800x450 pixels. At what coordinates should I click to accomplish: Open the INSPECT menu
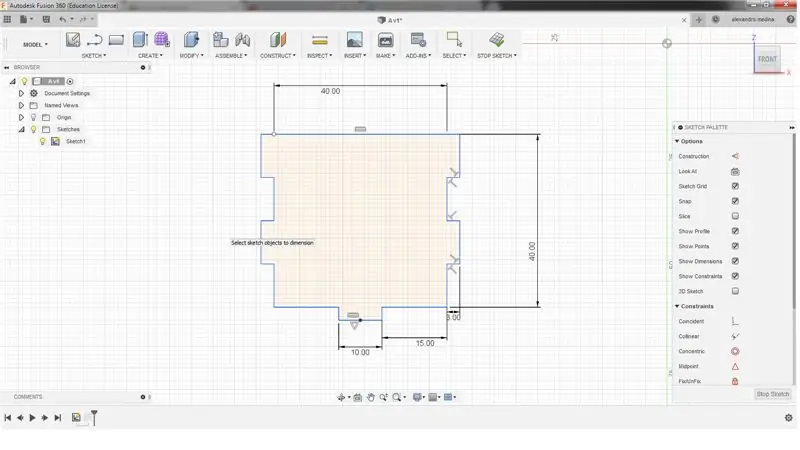pos(319,56)
